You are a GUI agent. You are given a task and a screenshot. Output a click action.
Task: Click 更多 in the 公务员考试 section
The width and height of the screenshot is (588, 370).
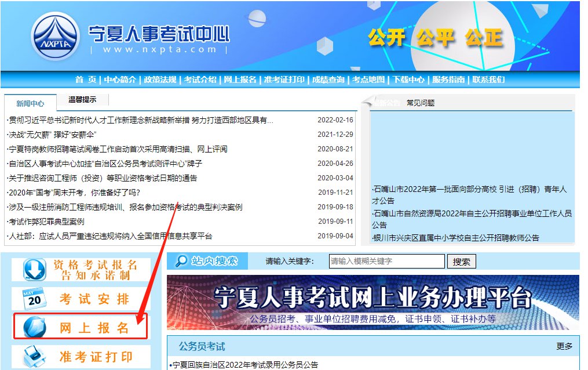tap(564, 346)
